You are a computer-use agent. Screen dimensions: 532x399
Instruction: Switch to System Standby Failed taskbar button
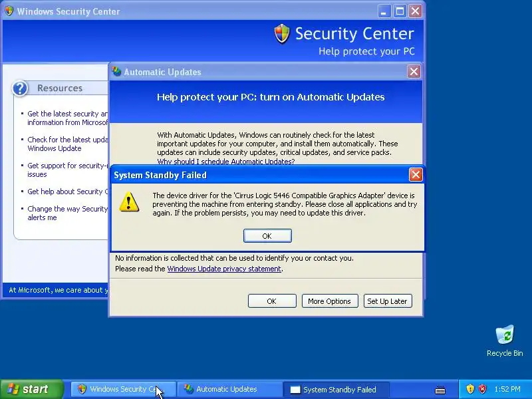(336, 389)
